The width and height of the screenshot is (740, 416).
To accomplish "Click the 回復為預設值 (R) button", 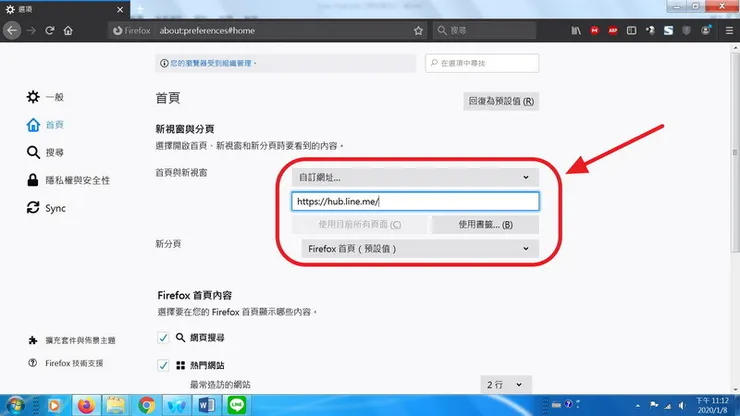I will (x=501, y=101).
